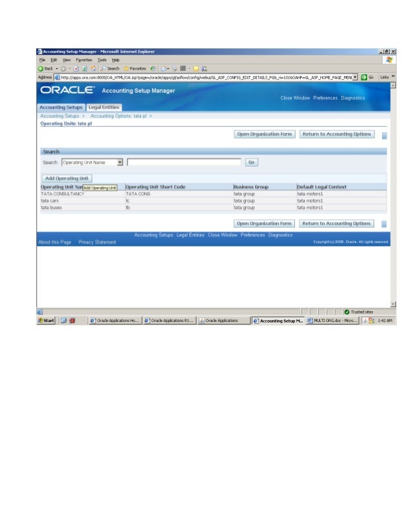Open the Edit menu
This screenshot has width=411, height=532.
tap(54, 60)
